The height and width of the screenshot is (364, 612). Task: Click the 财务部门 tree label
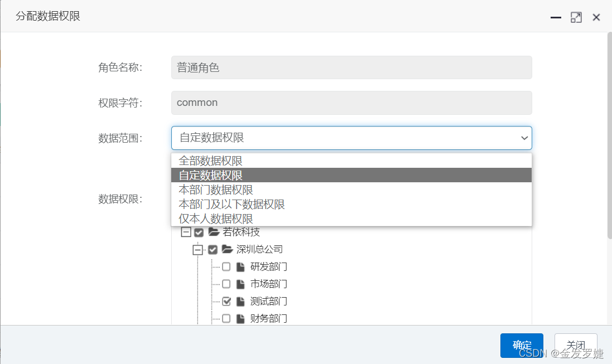(268, 318)
